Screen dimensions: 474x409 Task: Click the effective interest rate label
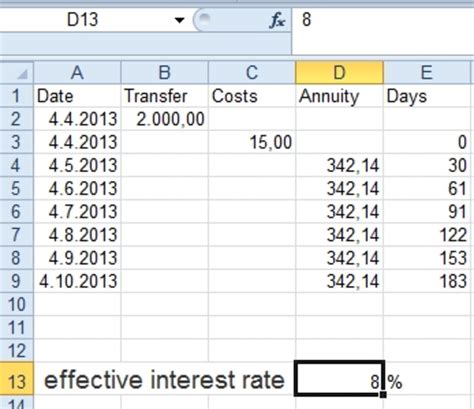(x=164, y=380)
